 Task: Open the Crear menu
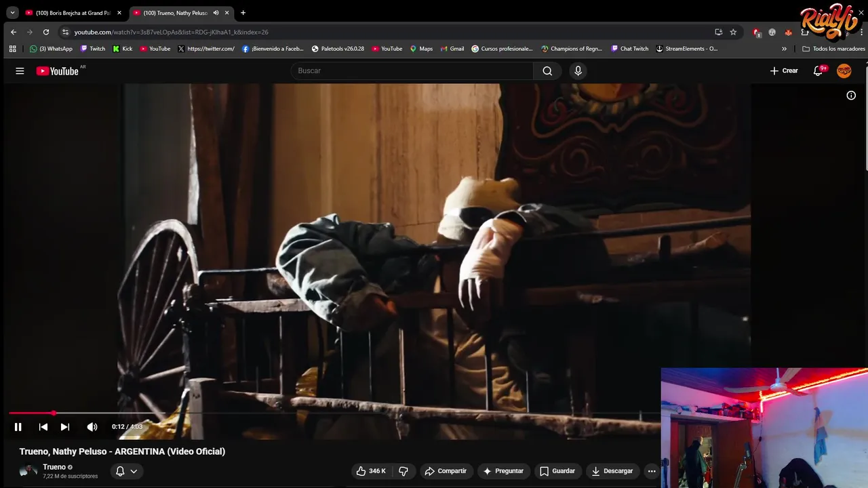coord(784,70)
